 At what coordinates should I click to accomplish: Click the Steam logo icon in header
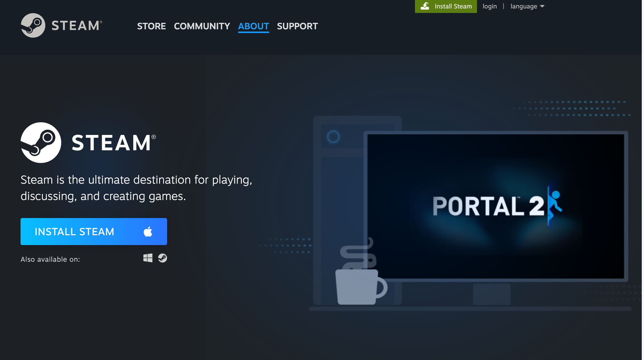33,25
